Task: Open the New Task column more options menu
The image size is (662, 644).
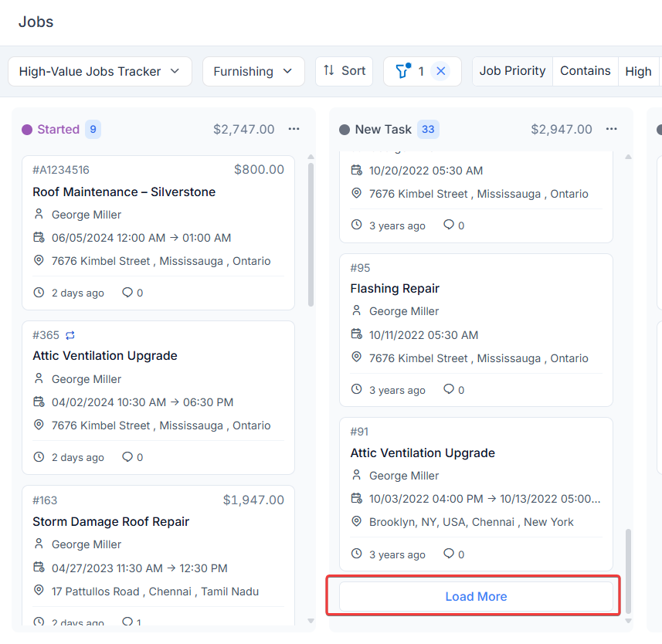Action: point(611,129)
